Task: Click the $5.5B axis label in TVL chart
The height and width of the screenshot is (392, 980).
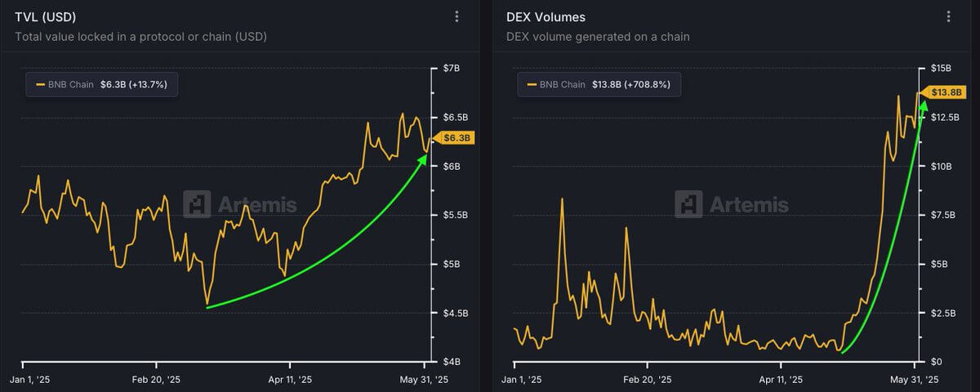Action: [x=457, y=216]
